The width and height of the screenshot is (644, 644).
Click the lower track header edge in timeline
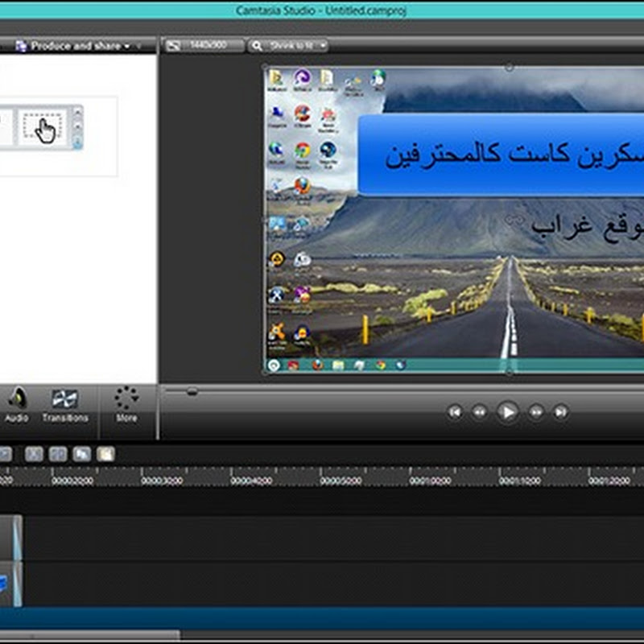coord(17,584)
